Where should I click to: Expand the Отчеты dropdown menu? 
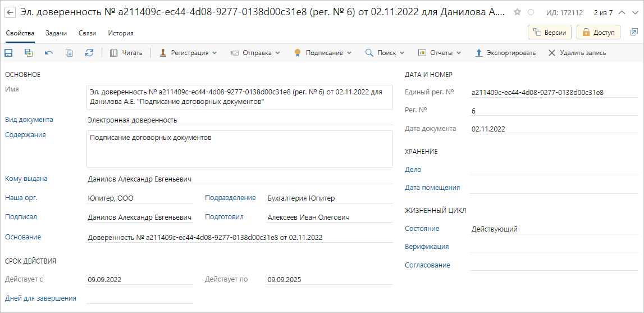click(x=440, y=53)
